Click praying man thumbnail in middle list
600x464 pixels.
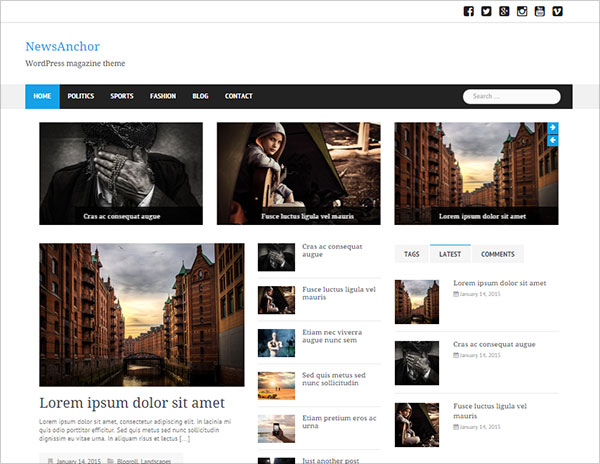point(276,257)
